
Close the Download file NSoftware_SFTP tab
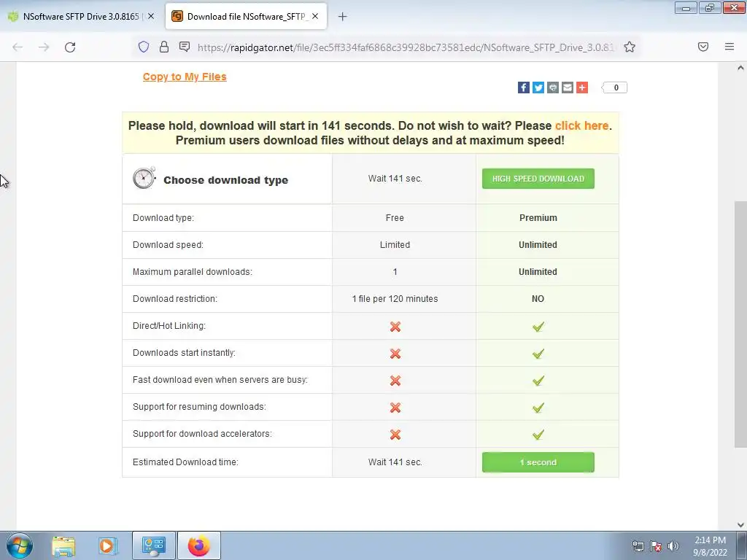(x=315, y=16)
